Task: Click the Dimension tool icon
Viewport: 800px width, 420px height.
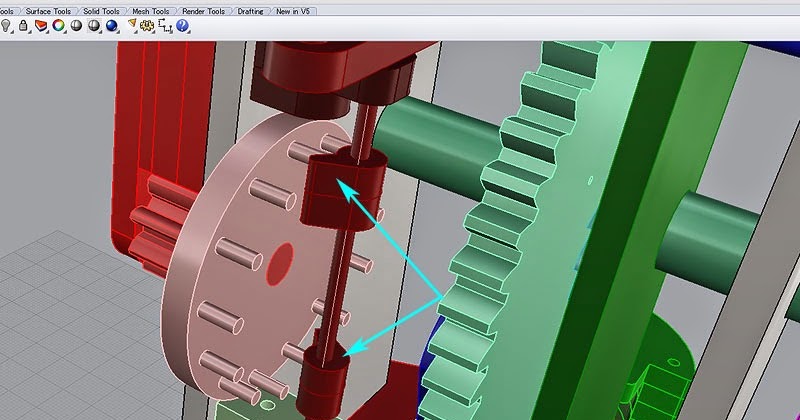Action: (x=165, y=26)
